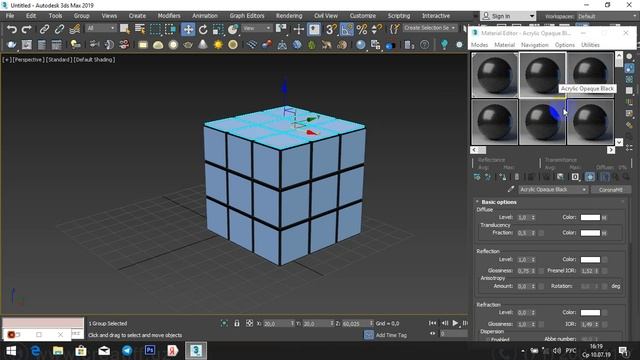Toggle the 3D Snaps icon
Image resolution: width=640 pixels, height=360 pixels.
(x=331, y=29)
